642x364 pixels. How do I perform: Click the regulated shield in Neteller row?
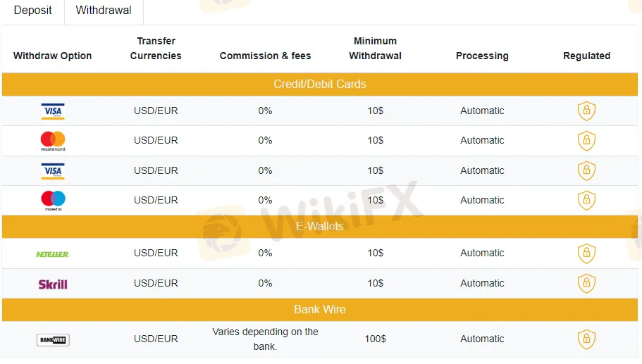(x=586, y=253)
